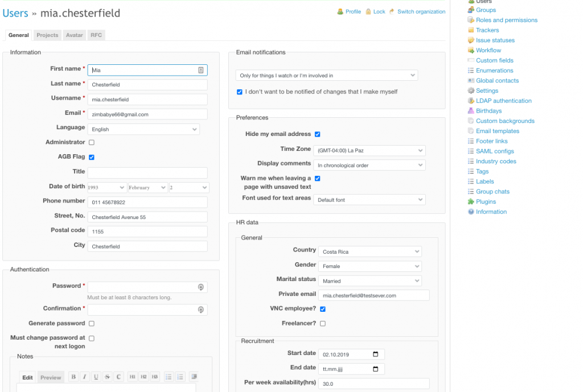Viewport: 583px width, 392px height.
Task: Toggle notification of my own changes checkbox
Action: (240, 92)
